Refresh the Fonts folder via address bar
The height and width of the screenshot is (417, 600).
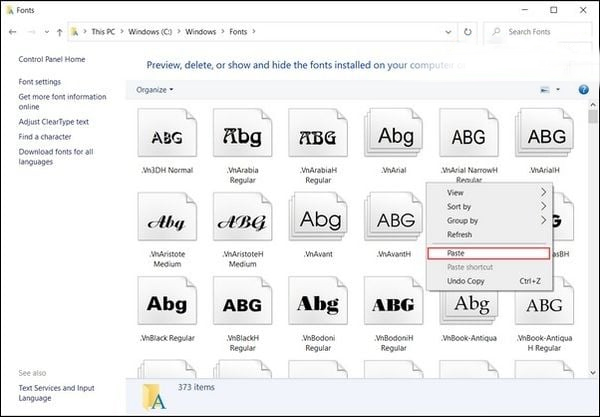click(468, 32)
